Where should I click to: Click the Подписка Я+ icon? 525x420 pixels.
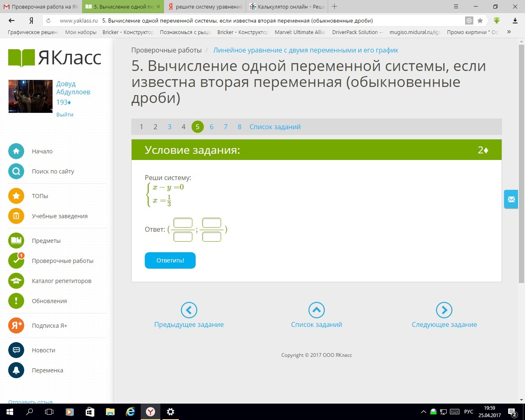[x=16, y=326]
